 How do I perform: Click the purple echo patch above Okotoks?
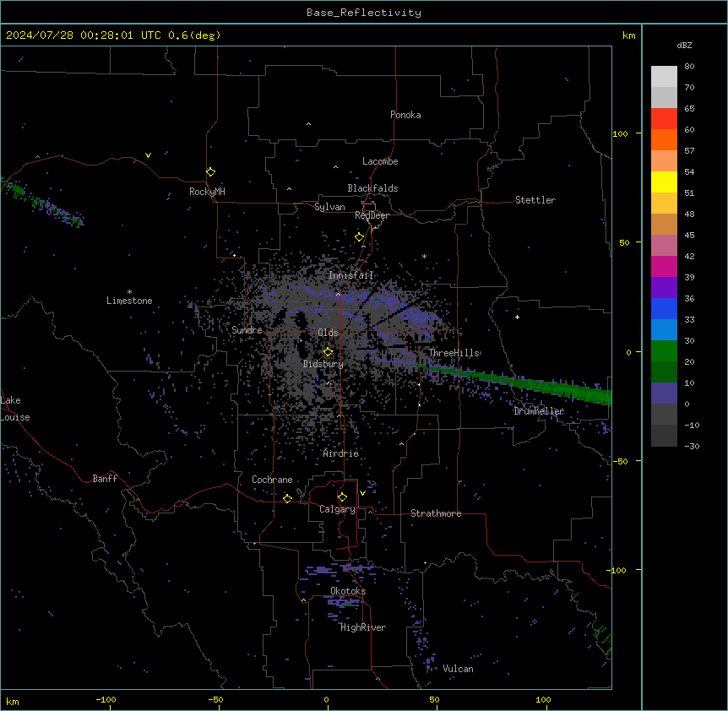click(337, 569)
